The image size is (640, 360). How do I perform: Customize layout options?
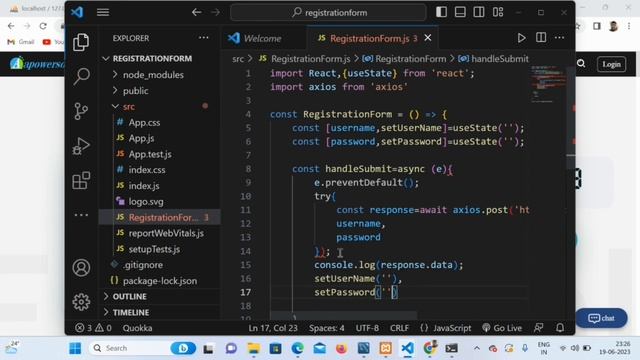tap(498, 12)
